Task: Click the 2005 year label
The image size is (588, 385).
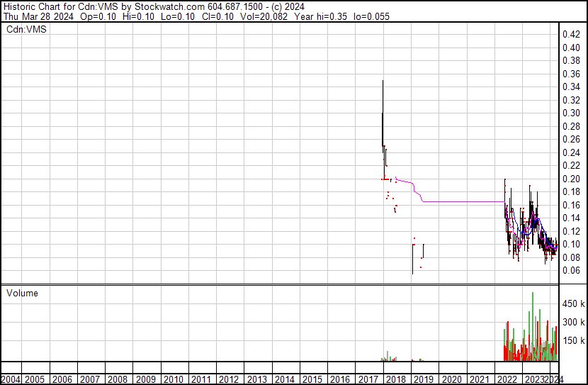Action: tap(35, 379)
